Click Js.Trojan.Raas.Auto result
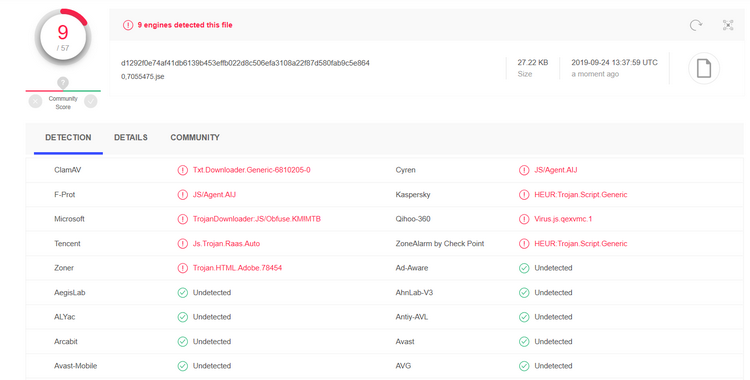 tap(226, 244)
